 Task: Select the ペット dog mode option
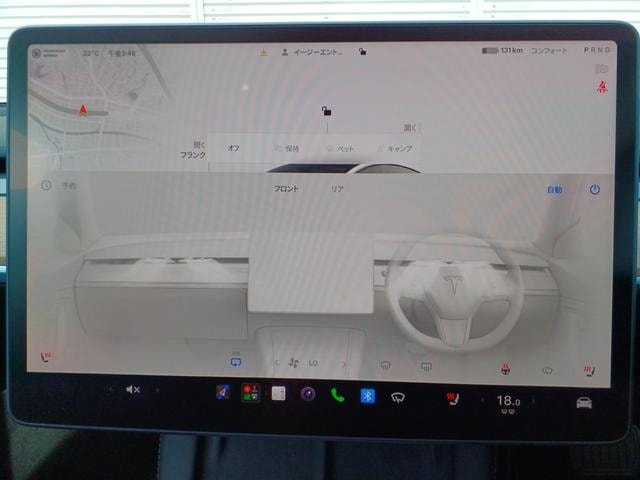click(x=341, y=149)
